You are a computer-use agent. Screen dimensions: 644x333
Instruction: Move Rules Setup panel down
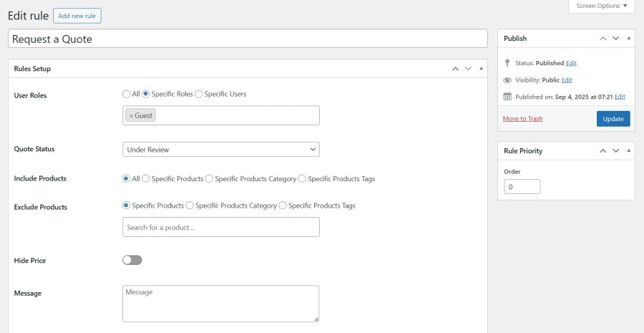468,69
